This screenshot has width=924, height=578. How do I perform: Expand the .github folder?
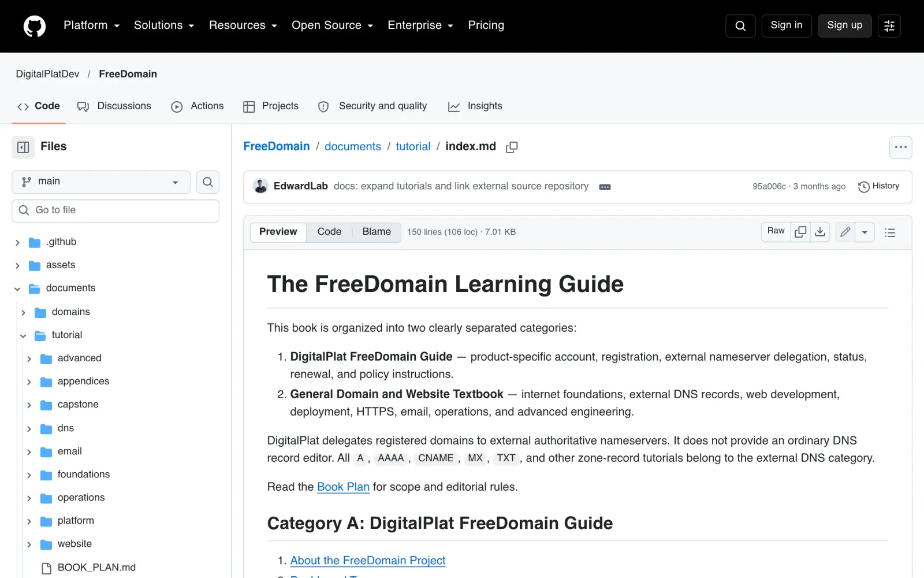[17, 243]
